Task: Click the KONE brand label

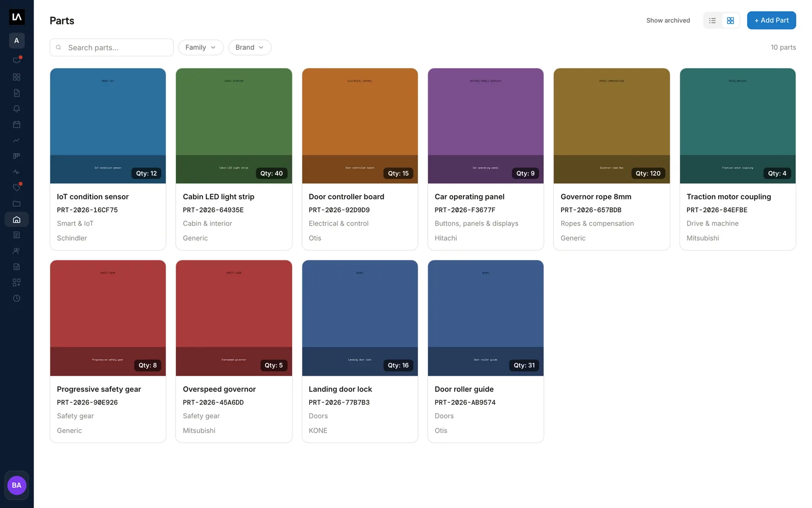Action: click(x=318, y=430)
